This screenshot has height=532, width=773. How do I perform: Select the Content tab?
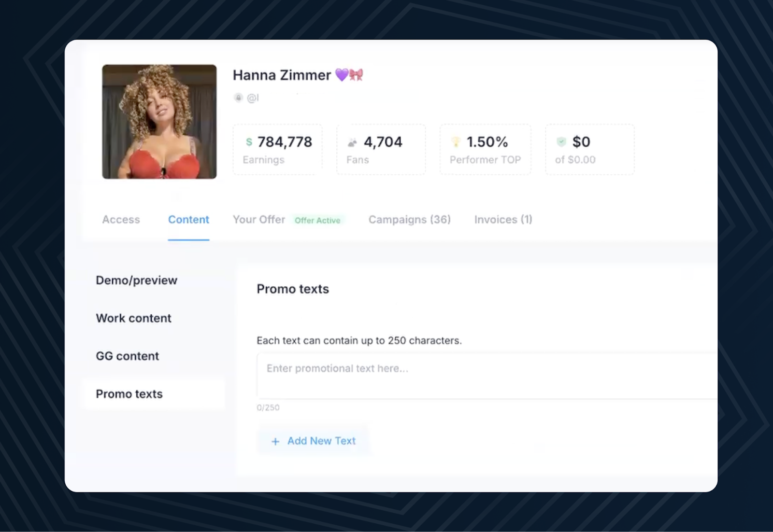pyautogui.click(x=188, y=220)
